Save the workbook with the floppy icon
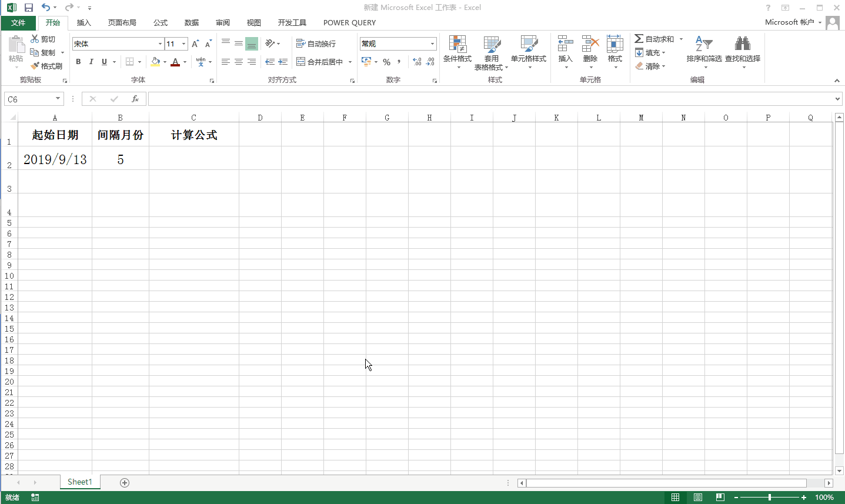This screenshot has height=504, width=845. point(28,8)
